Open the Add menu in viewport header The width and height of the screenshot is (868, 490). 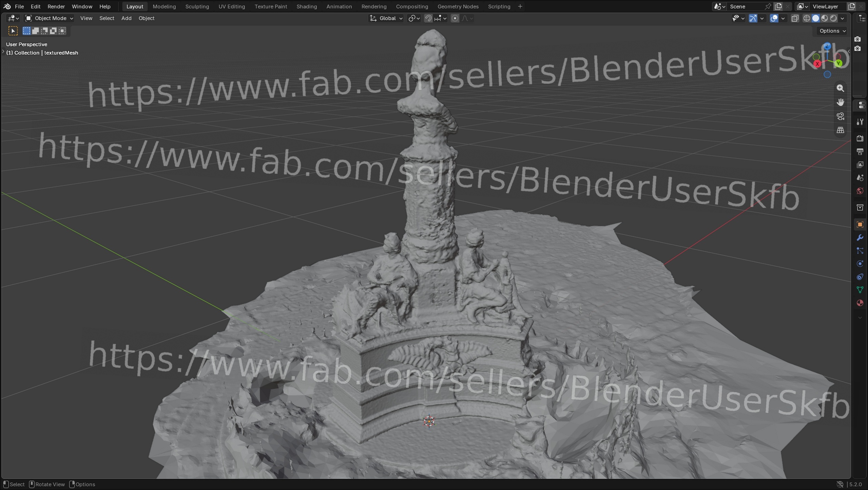point(126,18)
